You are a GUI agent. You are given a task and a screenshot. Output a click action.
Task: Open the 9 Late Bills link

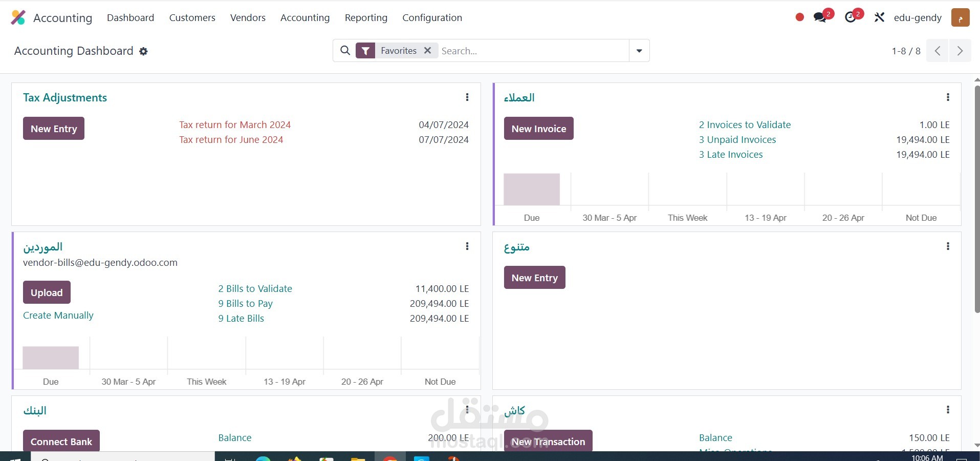tap(241, 318)
